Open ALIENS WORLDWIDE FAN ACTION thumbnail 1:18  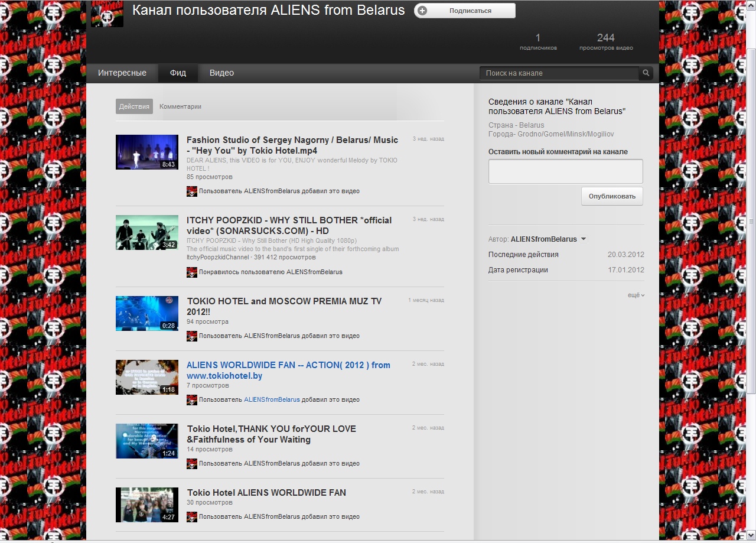[147, 377]
